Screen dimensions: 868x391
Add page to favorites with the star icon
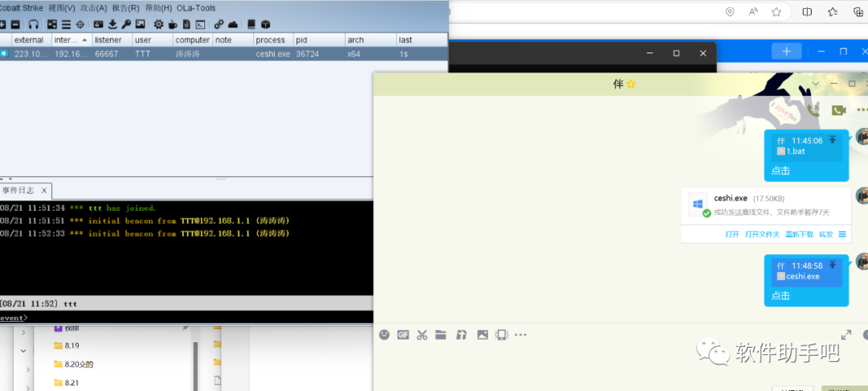point(776,11)
